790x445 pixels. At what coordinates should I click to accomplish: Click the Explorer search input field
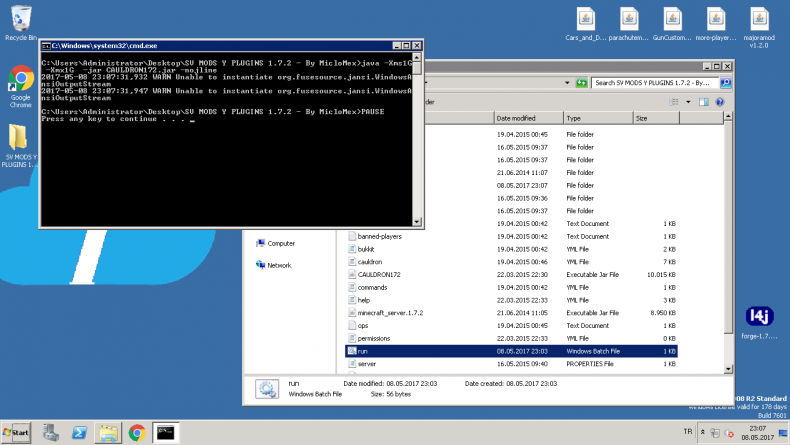(x=655, y=83)
